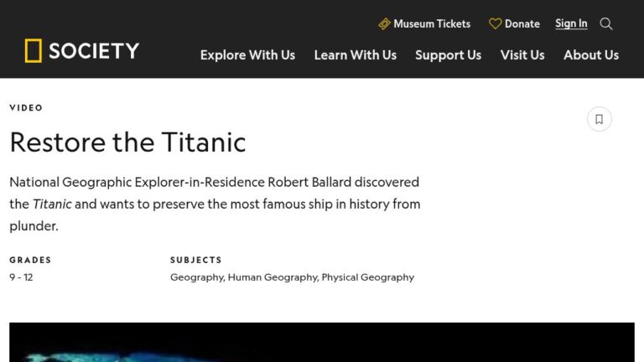Click the Donate link
The width and height of the screenshot is (644, 362).
pos(514,23)
